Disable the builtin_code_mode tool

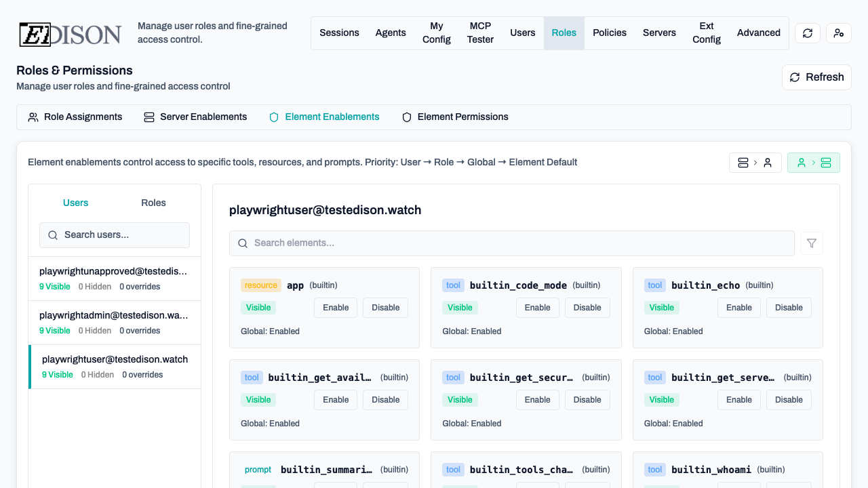[x=587, y=308]
